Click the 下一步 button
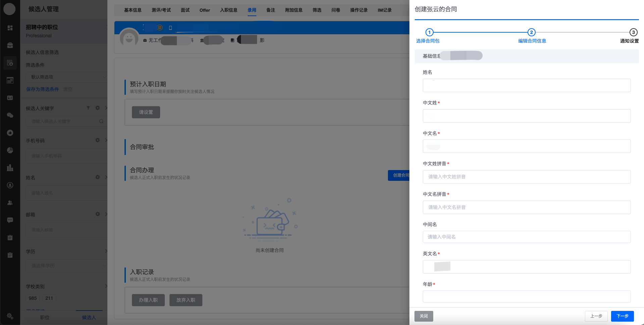 623,316
